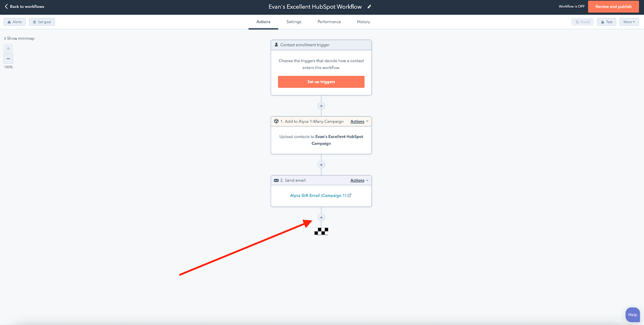
Task: Click the Workflow is OFF status
Action: [x=572, y=6]
